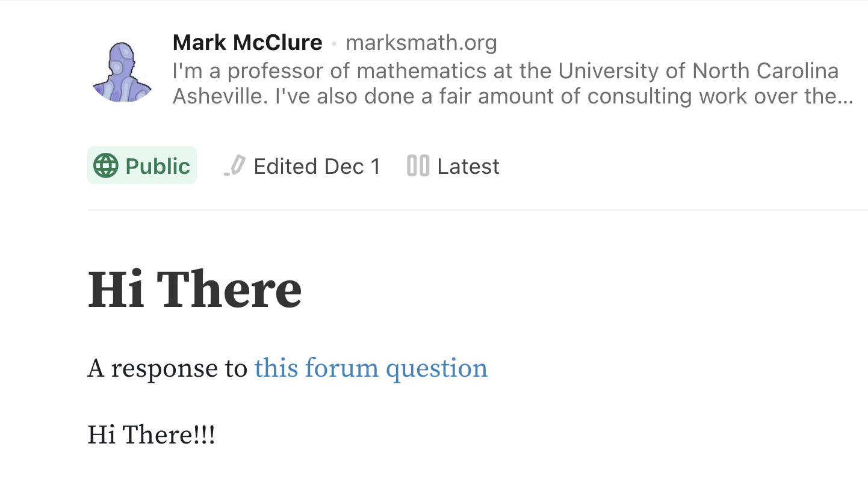This screenshot has width=868, height=485.
Task: Click the globe icon in the Public badge
Action: coord(107,165)
